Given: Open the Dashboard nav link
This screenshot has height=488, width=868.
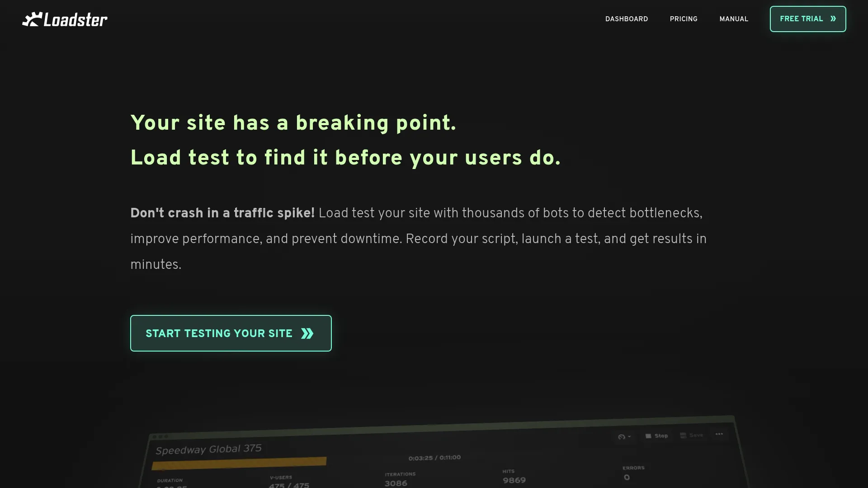Looking at the screenshot, I should tap(627, 19).
